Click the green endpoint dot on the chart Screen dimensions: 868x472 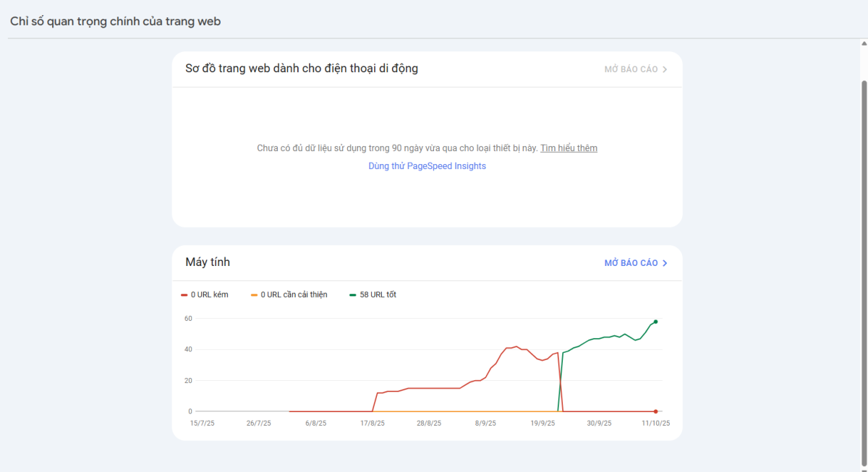tap(655, 322)
